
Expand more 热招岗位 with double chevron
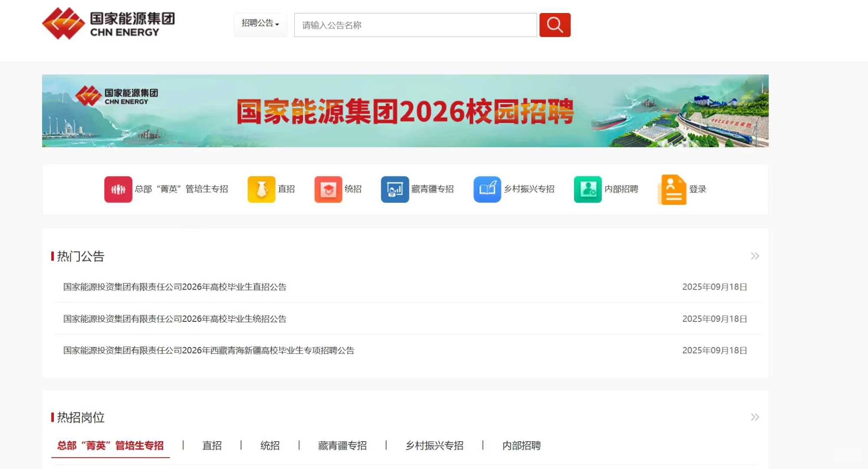pos(755,417)
